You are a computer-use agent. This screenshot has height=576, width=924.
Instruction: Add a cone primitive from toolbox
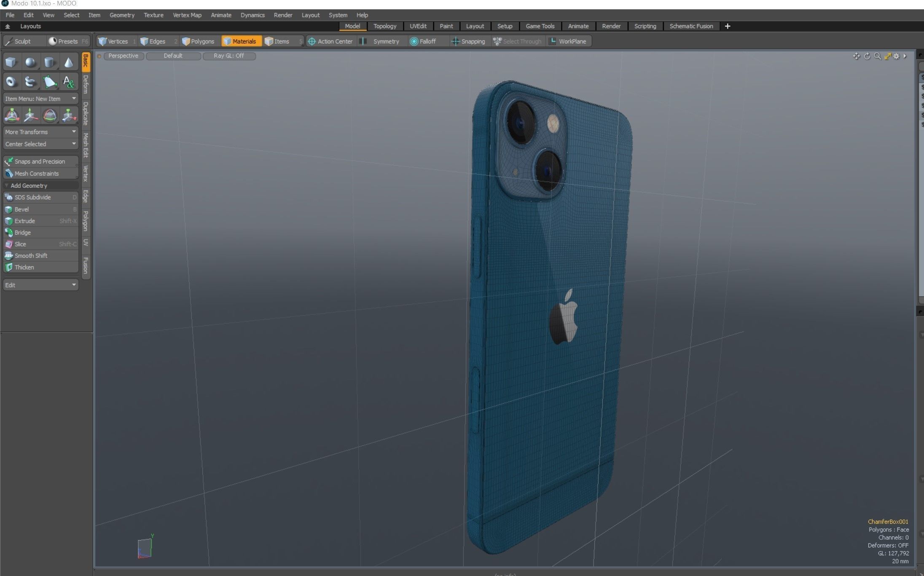tap(68, 62)
